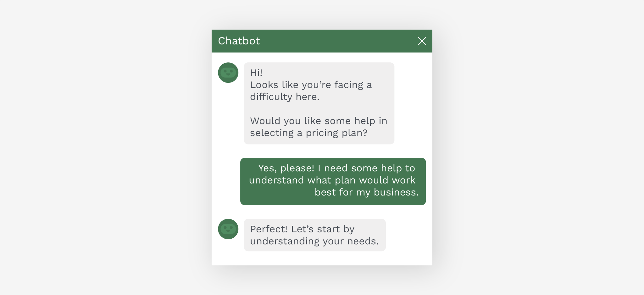Click the "Looks like you're facing a" line

(311, 85)
